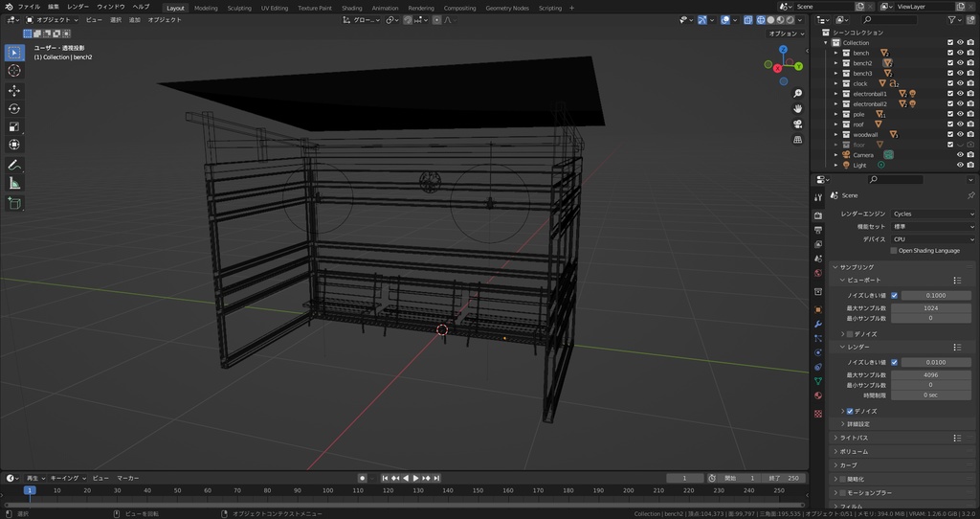
Task: Open the Scene properties tab
Action: point(818,259)
